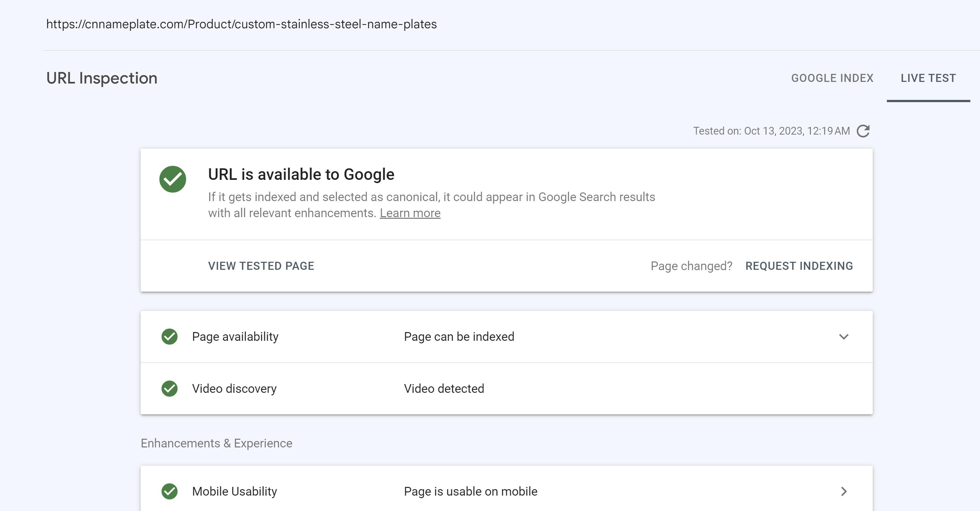This screenshot has width=980, height=511.
Task: Click the Page availability row label
Action: [235, 337]
